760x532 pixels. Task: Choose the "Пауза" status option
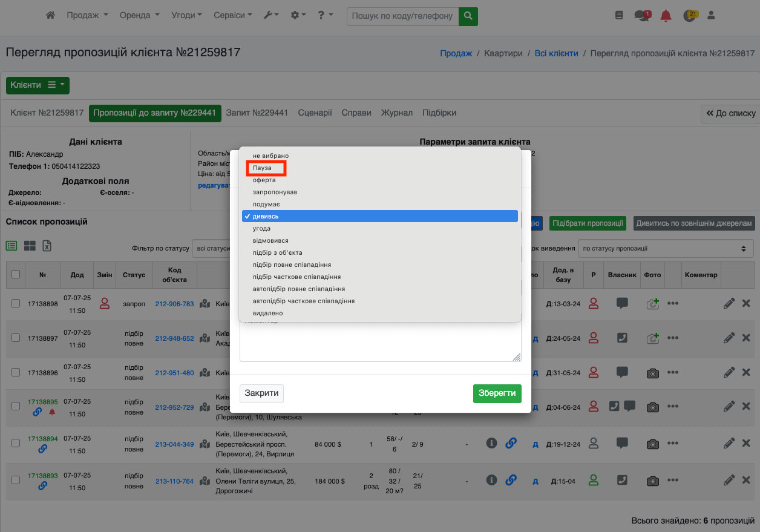pyautogui.click(x=263, y=168)
